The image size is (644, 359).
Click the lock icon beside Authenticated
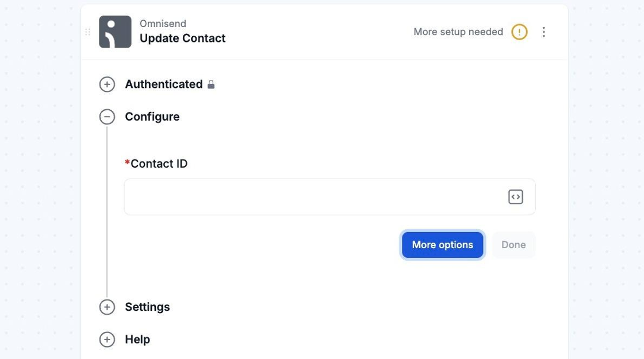coord(211,84)
